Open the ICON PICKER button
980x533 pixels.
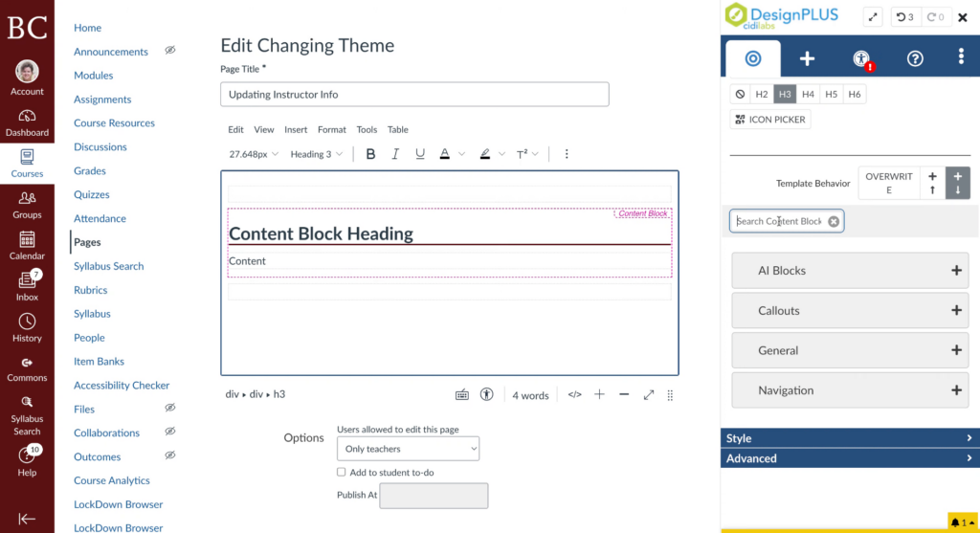770,120
